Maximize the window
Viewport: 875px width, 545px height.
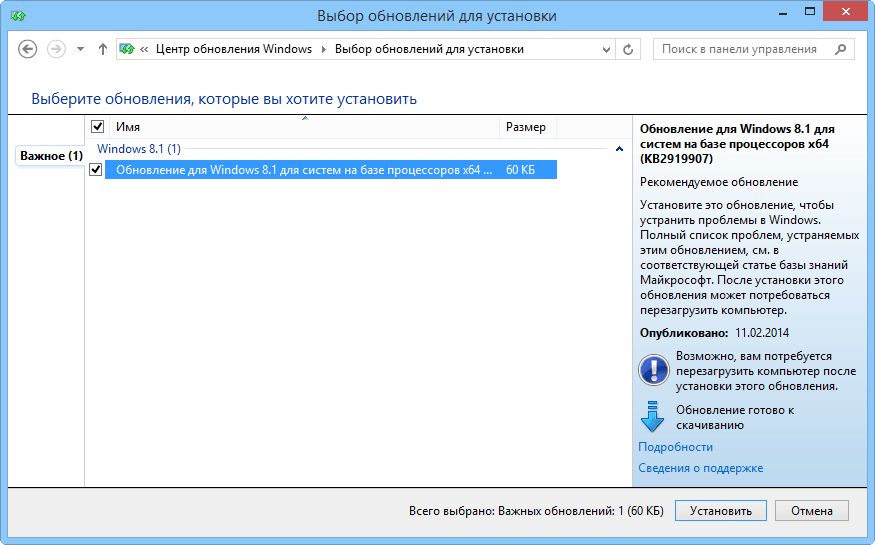click(810, 12)
